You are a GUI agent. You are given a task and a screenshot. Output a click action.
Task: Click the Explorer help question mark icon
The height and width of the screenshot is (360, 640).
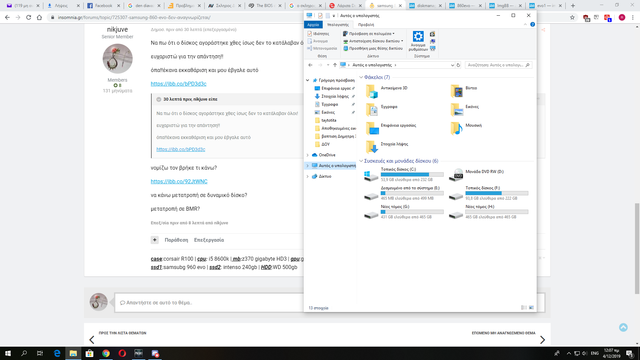pos(532,24)
